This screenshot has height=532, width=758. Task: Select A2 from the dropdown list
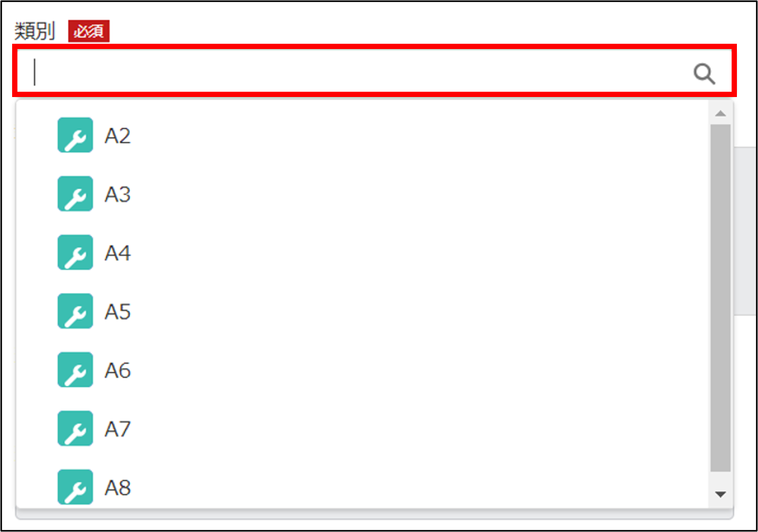pyautogui.click(x=118, y=136)
